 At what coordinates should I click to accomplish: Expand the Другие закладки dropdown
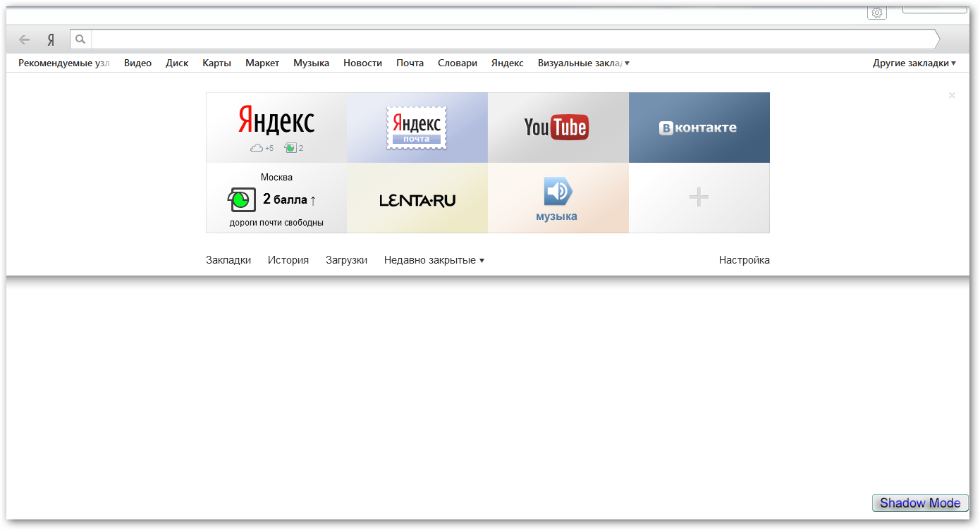coord(914,63)
